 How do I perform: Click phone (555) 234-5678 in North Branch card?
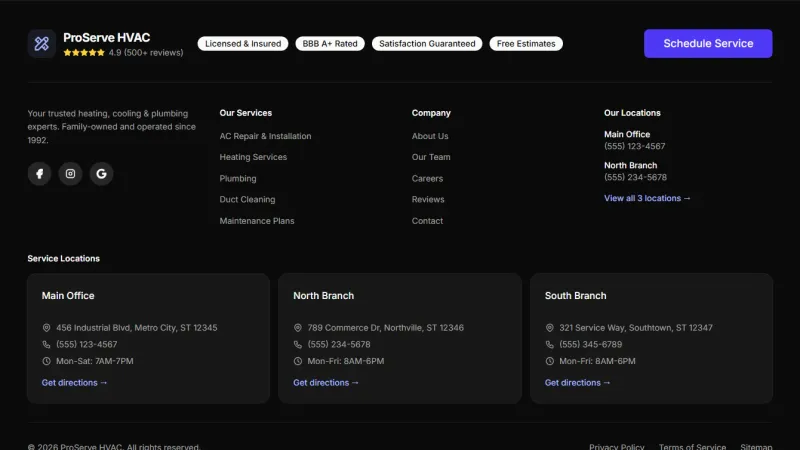click(x=339, y=344)
